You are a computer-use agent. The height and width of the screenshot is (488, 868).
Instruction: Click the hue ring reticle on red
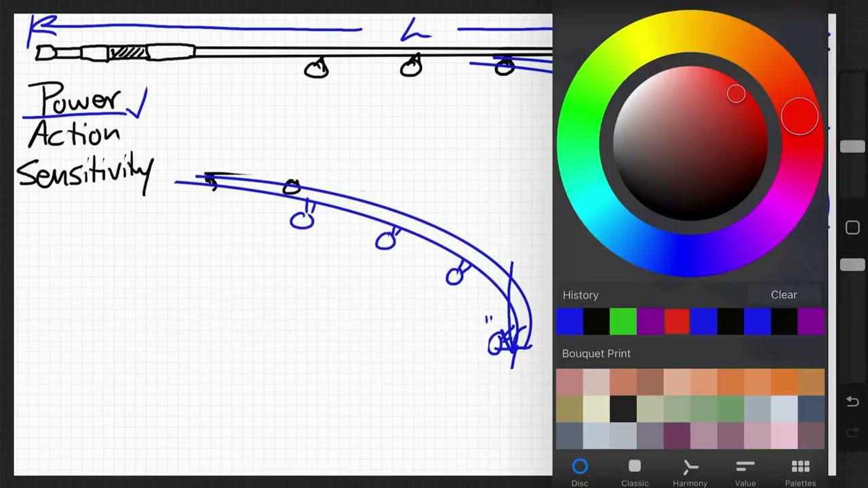[x=800, y=117]
